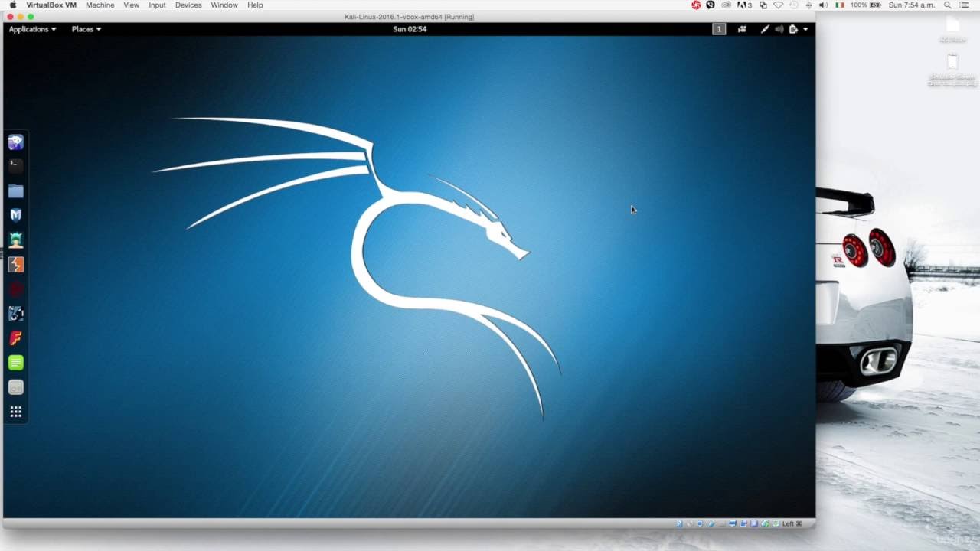Start Armitage from the Kali dock
The width and height of the screenshot is (980, 551).
tap(15, 240)
